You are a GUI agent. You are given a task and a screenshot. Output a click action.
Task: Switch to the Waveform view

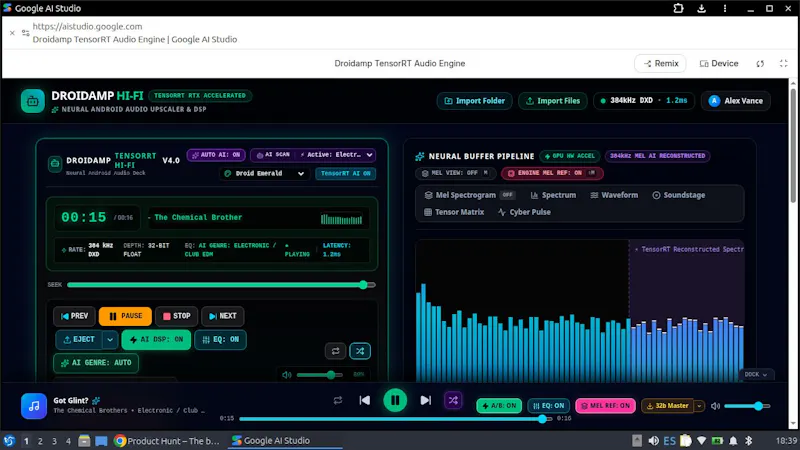click(x=614, y=195)
